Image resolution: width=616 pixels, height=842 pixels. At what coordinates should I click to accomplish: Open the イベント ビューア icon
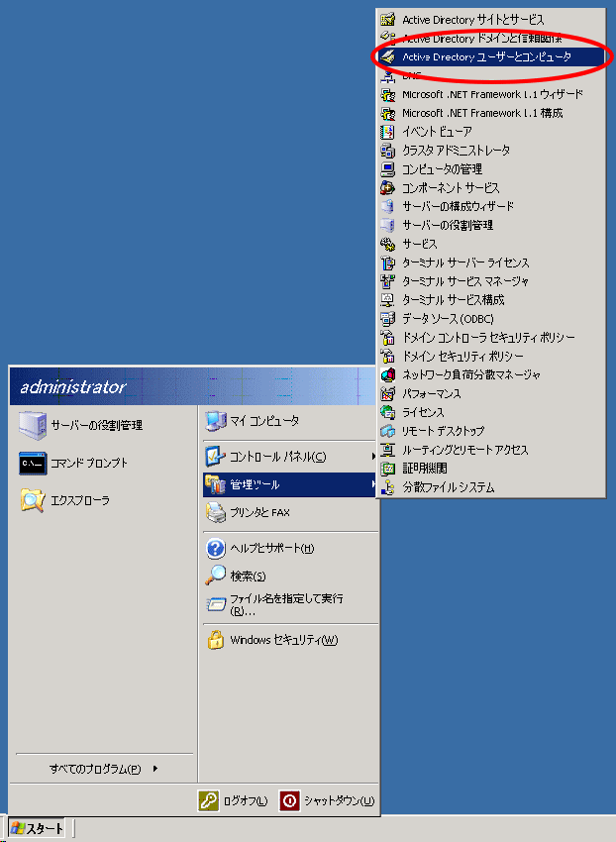(388, 132)
